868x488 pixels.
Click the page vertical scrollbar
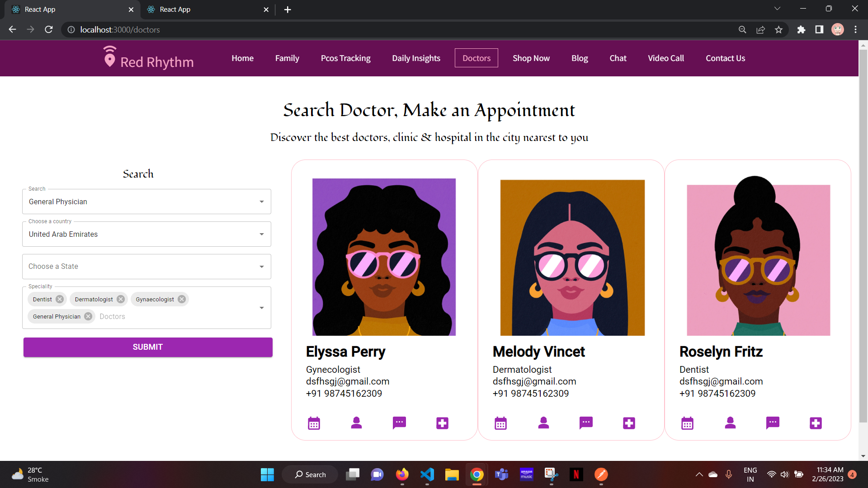[x=863, y=235]
